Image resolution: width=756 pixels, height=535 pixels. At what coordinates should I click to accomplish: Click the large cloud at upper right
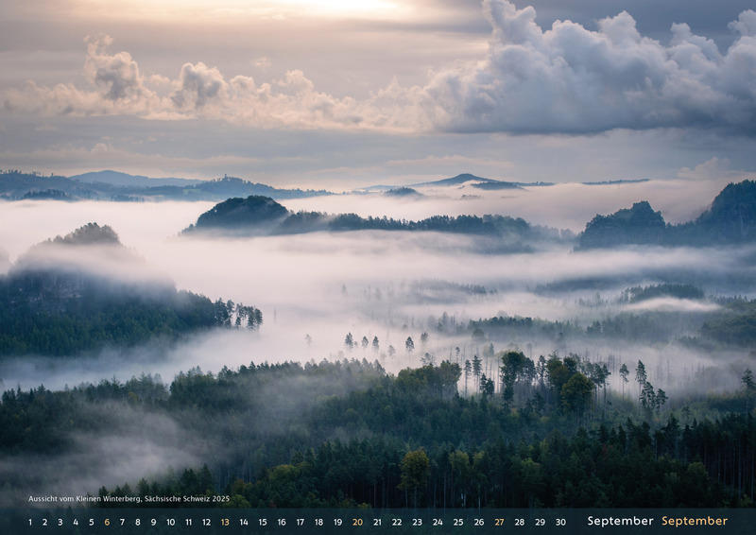[x=595, y=76]
